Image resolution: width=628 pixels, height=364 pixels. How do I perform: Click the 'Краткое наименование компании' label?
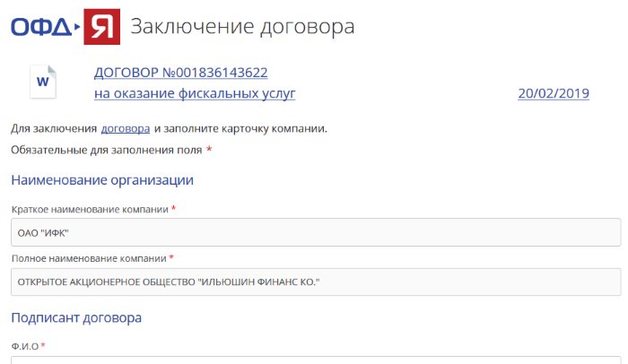coord(90,209)
